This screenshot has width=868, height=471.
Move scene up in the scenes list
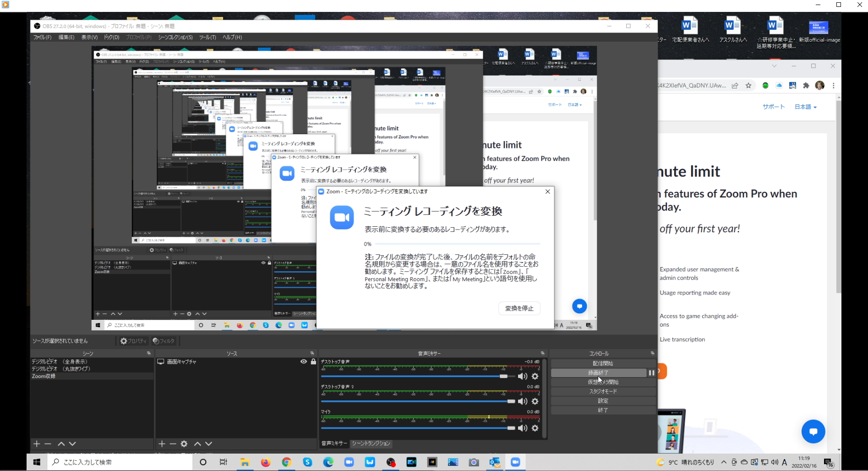pyautogui.click(x=61, y=444)
